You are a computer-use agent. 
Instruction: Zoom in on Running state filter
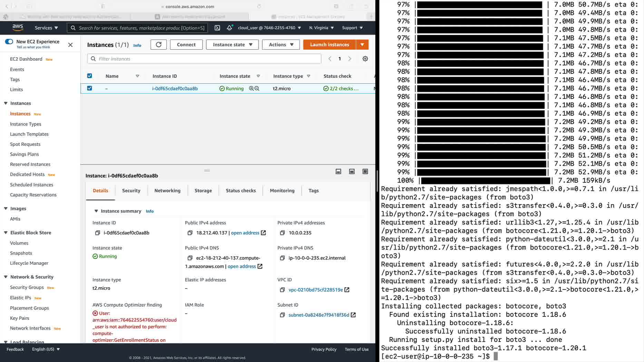coord(251,89)
